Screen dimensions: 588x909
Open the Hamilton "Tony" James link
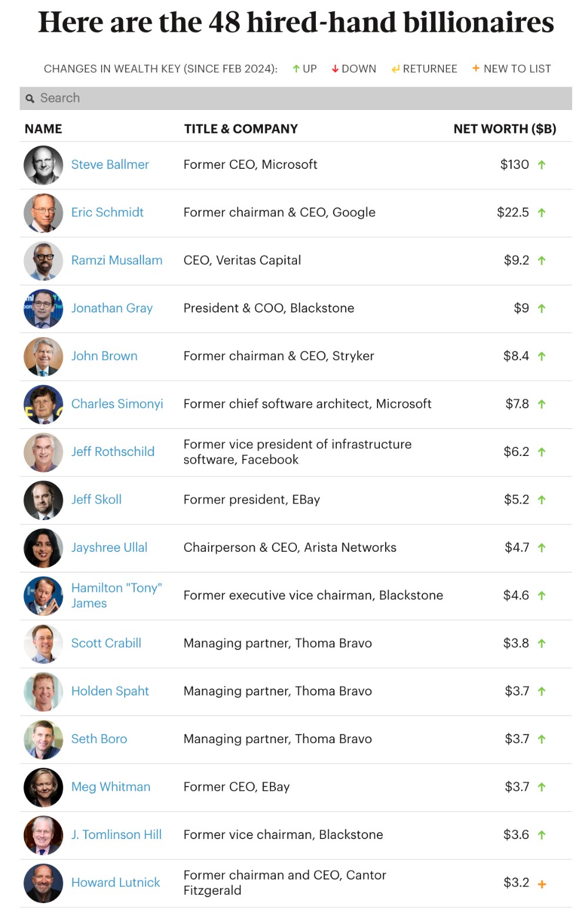pyautogui.click(x=116, y=595)
